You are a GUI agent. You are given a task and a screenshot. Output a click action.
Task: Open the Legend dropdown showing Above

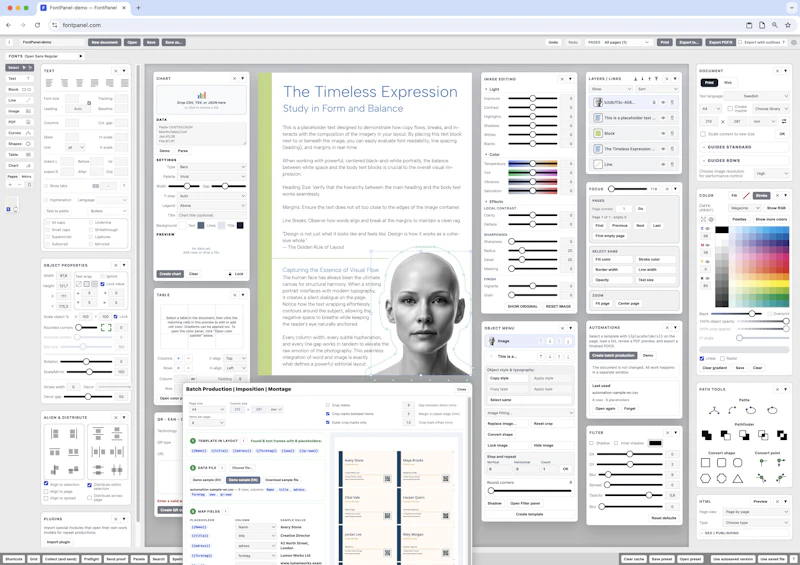(x=212, y=206)
